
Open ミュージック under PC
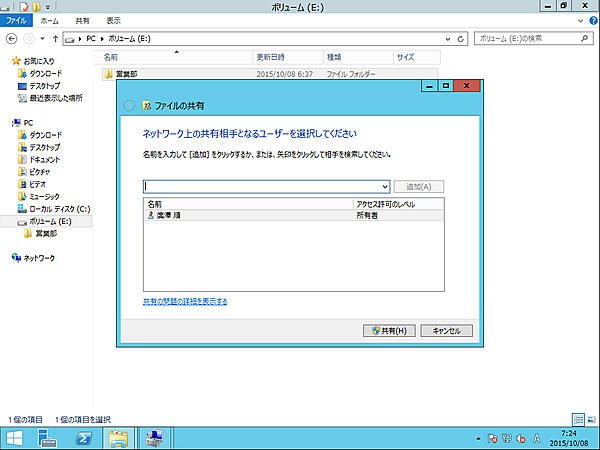39,196
